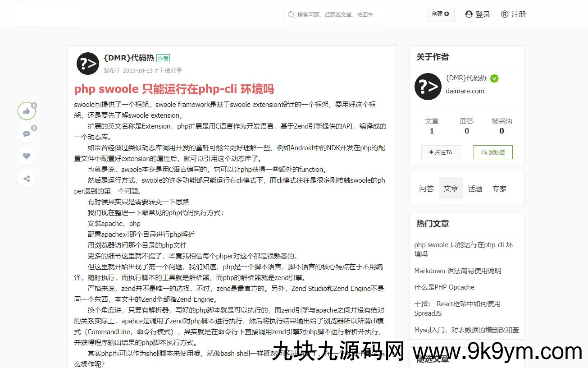Viewport: 588px width, 368px height.
Task: Open the 创建 dropdown button
Action: point(440,14)
